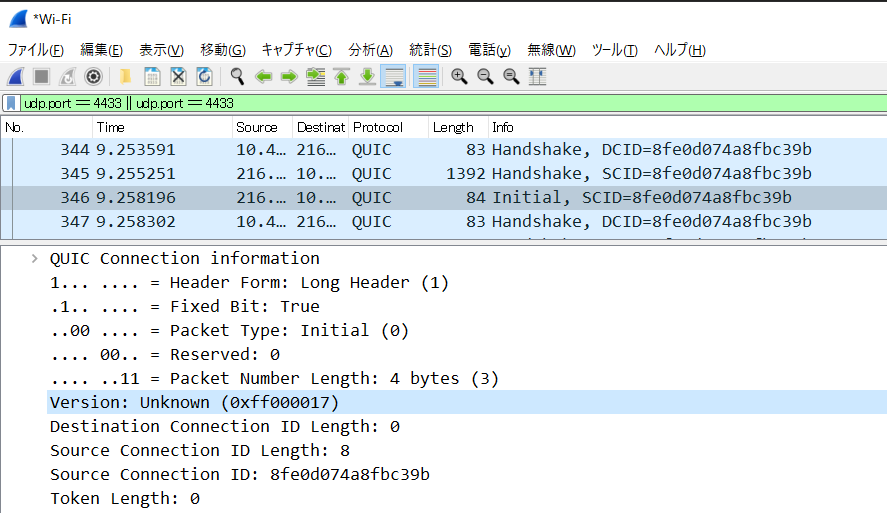The height and width of the screenshot is (513, 887).
Task: Open the 無線(W) menu
Action: coord(551,50)
